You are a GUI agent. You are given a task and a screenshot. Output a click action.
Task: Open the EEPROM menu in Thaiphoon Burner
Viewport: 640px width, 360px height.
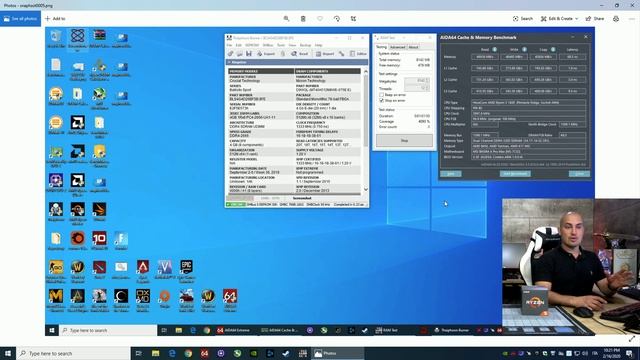point(252,45)
